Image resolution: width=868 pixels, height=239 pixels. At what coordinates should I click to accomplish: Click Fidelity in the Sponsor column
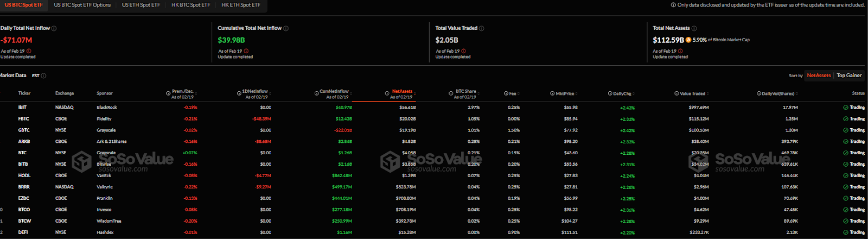tap(104, 119)
